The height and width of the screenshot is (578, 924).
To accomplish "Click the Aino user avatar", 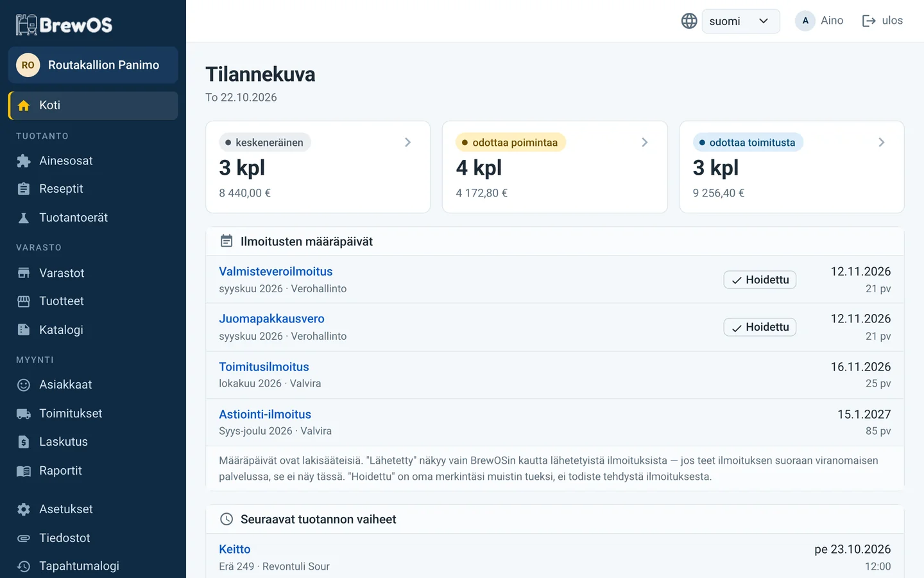I will coord(805,21).
